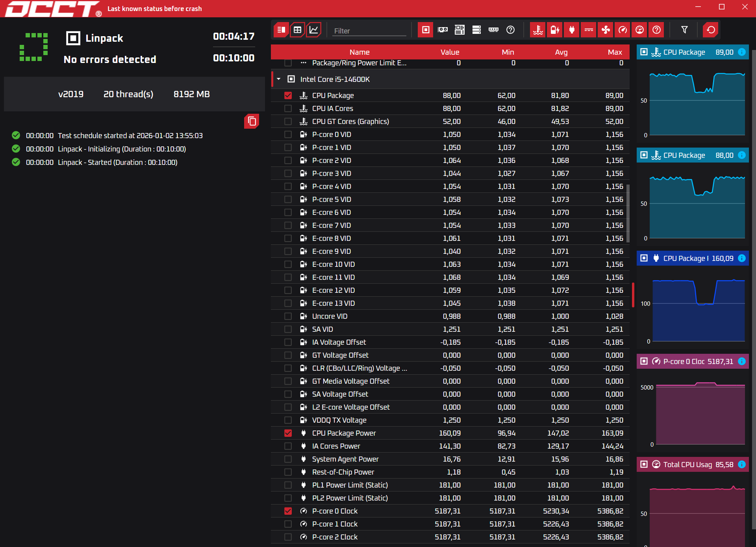Screen dimensions: 756x547
Task: Enable the CPU IA Cores checkbox
Action: (x=288, y=109)
